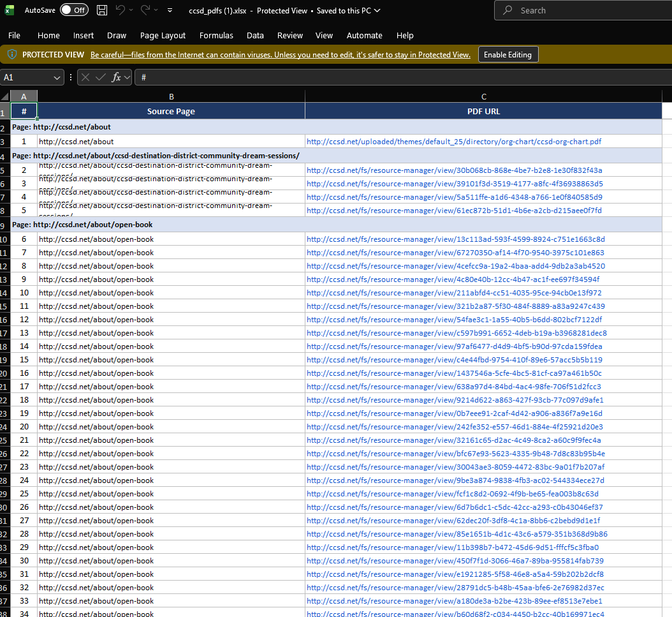The height and width of the screenshot is (617, 672).
Task: Open the Name Box dropdown arrow
Action: (x=57, y=77)
